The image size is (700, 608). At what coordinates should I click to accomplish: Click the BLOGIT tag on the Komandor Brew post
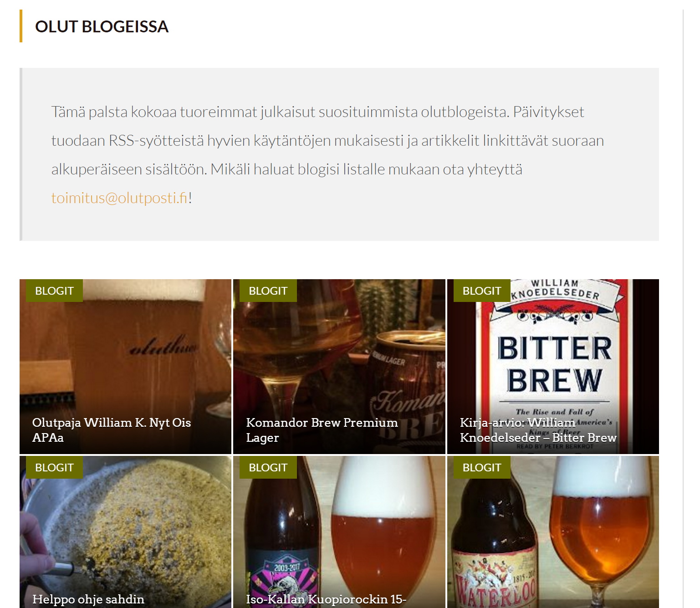point(268,291)
